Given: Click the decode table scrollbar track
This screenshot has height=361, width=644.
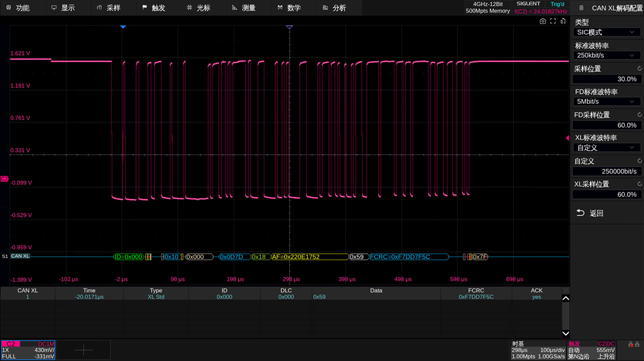Looking at the screenshot, I should [x=566, y=316].
